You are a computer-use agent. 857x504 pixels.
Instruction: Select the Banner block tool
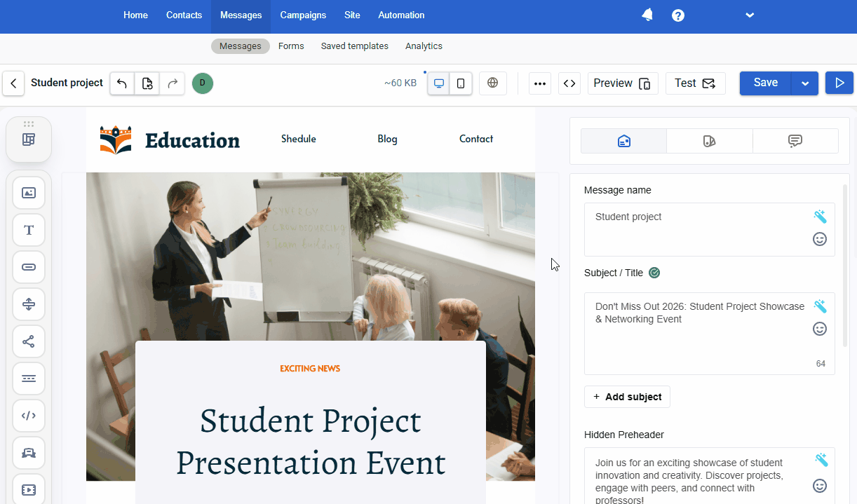29,453
